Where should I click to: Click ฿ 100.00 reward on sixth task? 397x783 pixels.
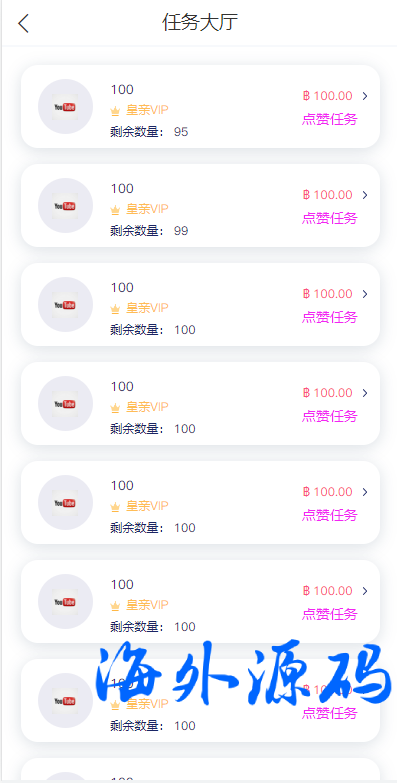328,591
